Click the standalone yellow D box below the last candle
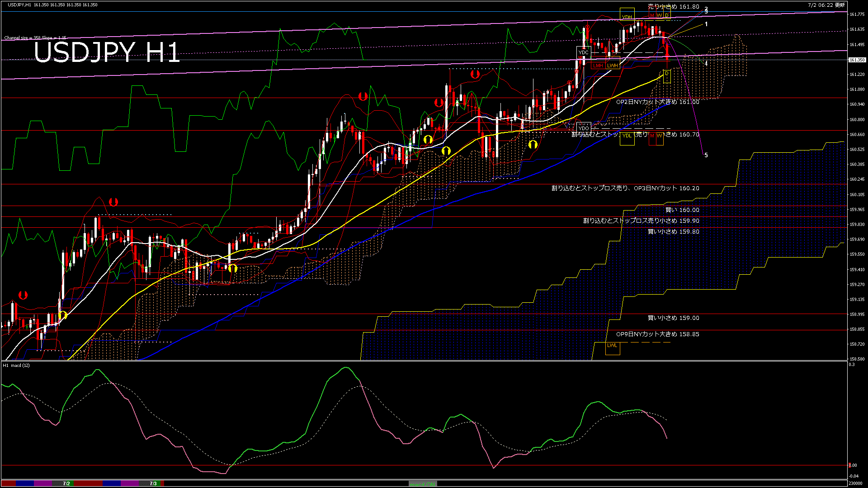The height and width of the screenshot is (488, 868). [667, 76]
